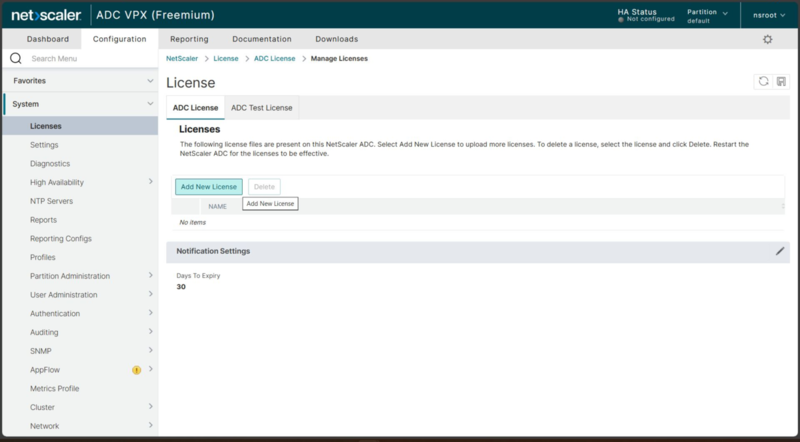Expand the Partition dropdown

click(707, 16)
